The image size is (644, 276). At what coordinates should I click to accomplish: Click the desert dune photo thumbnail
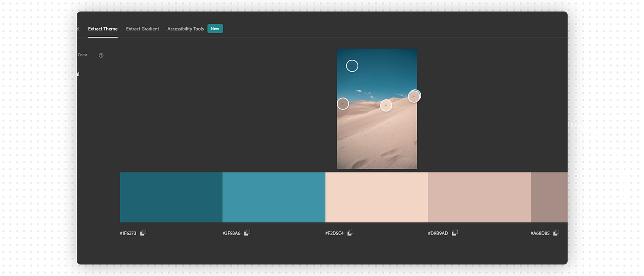377,109
